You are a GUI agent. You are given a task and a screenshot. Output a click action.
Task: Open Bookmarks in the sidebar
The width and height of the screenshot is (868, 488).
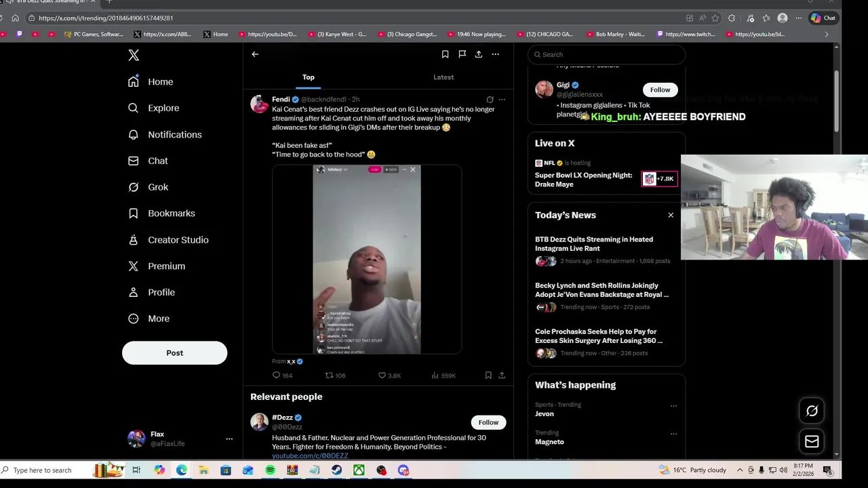point(161,213)
